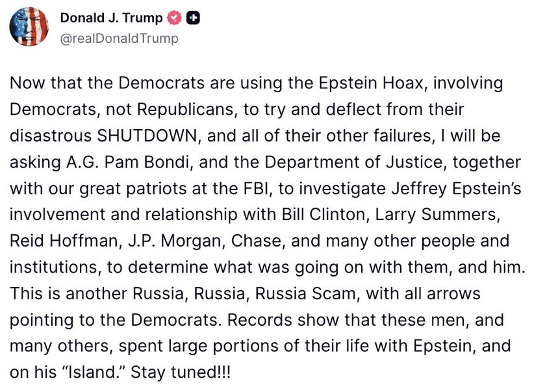Click the opening word Now in the post
The height and width of the screenshot is (392, 545).
tap(26, 83)
